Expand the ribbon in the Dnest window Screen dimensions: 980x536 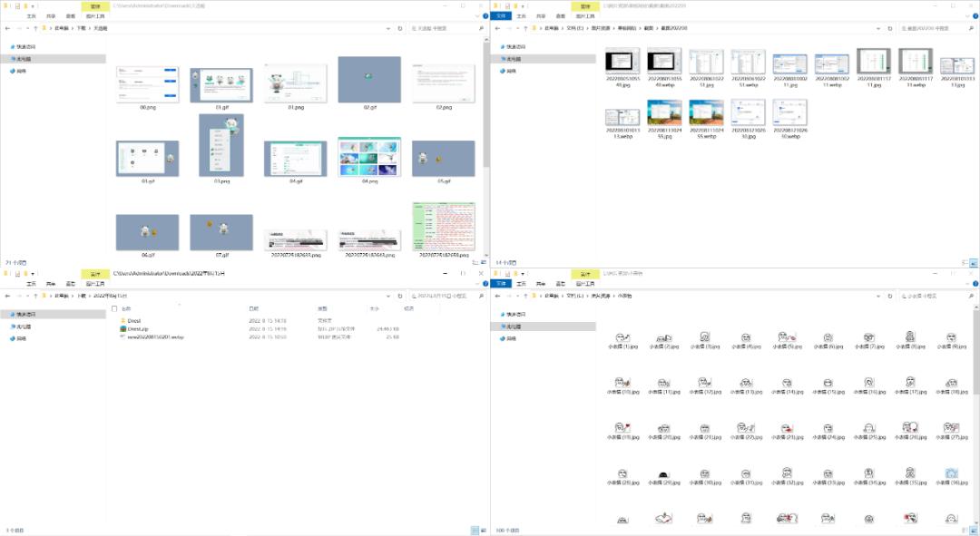(478, 284)
